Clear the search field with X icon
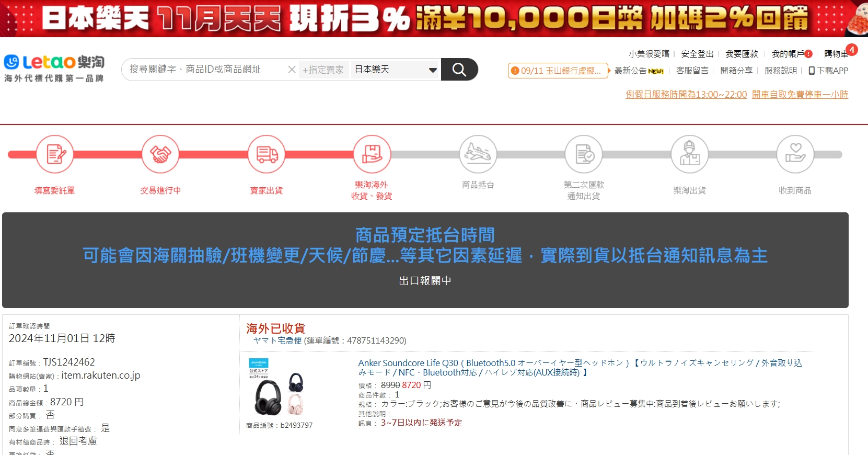Screen dimensions: 868x455 [292, 70]
